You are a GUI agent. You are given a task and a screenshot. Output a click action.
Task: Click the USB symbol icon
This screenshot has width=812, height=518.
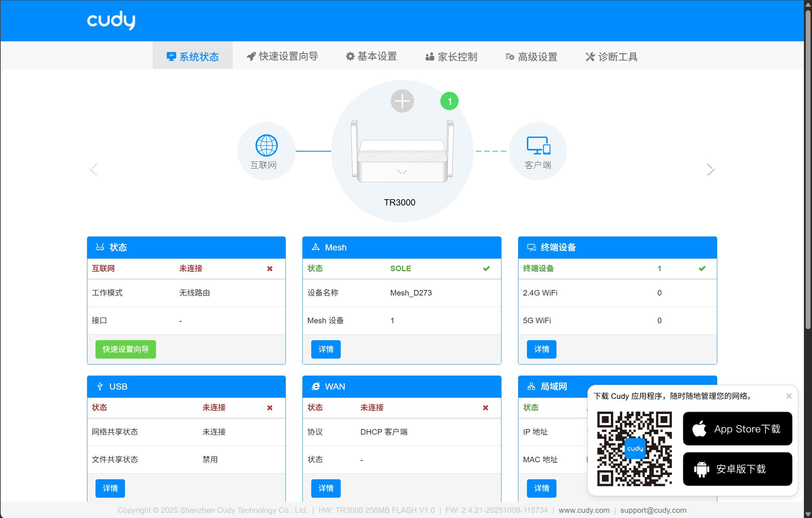click(x=100, y=386)
